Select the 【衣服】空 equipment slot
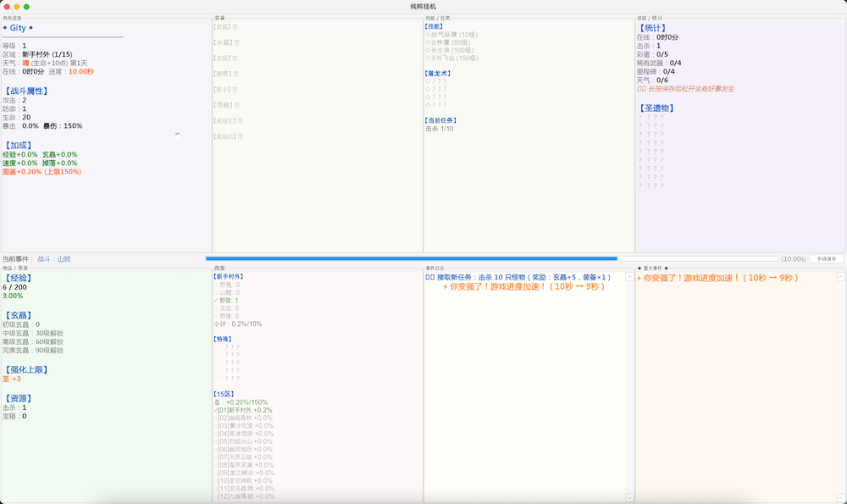Screen dimensions: 847x504 [225, 58]
